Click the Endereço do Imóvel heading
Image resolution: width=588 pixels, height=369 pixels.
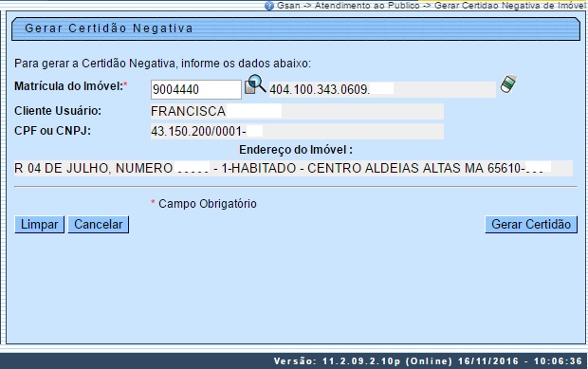296,150
